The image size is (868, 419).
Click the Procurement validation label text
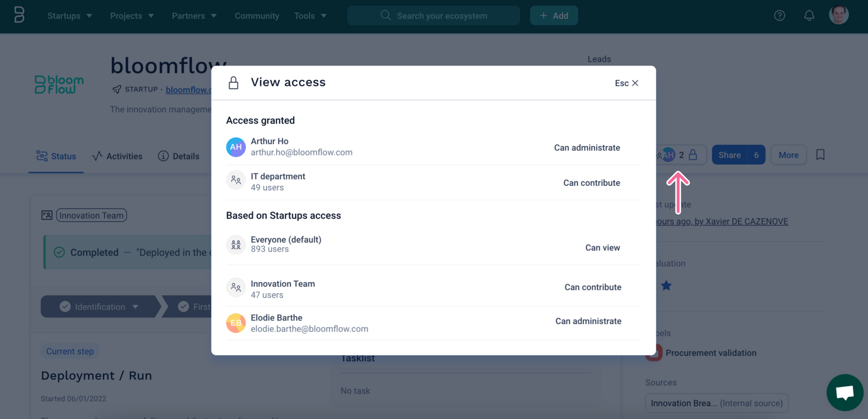click(x=711, y=353)
